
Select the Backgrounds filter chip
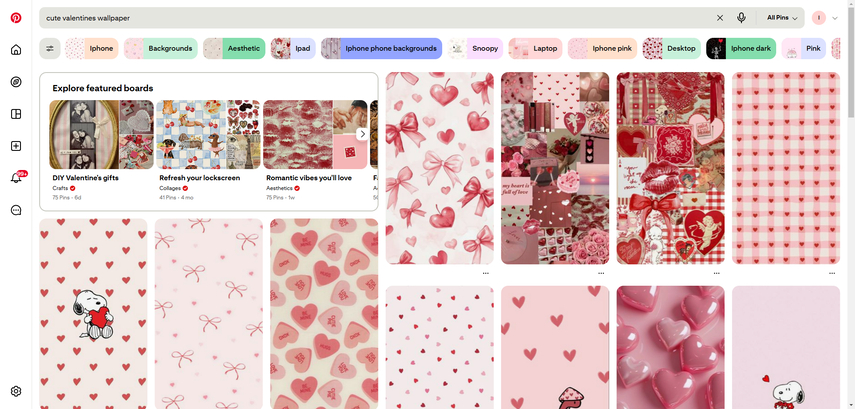[x=161, y=49]
